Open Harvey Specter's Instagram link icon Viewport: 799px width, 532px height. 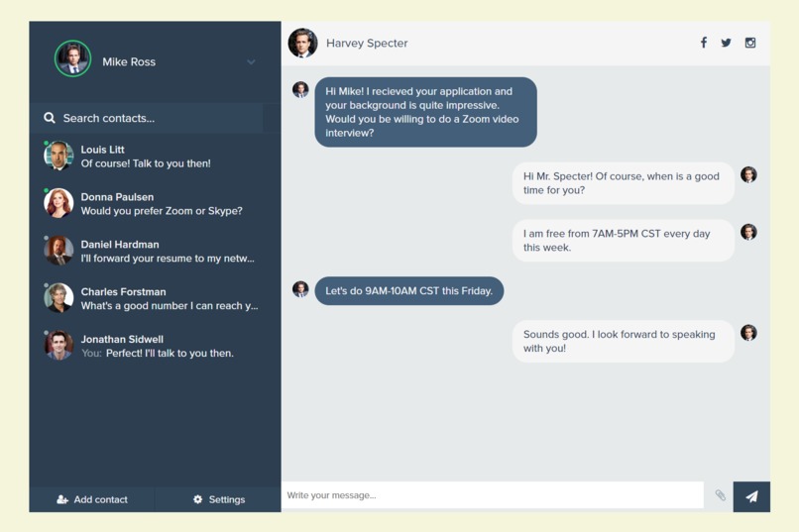coord(750,43)
